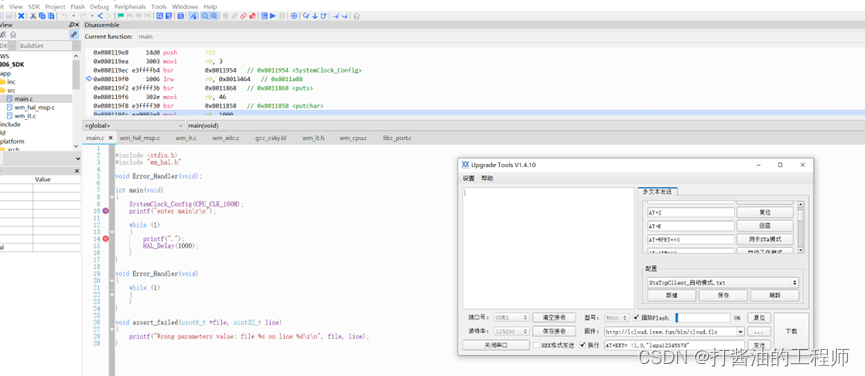
Task: Select the 多文本发送 tab in Upgrade Tools
Action: (658, 191)
